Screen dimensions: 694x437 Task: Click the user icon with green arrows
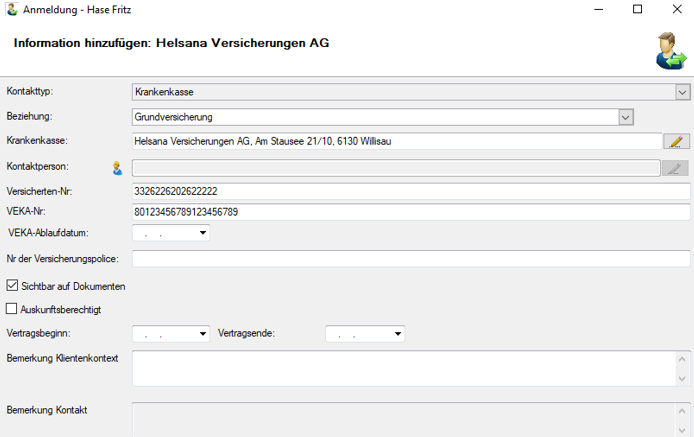(671, 50)
